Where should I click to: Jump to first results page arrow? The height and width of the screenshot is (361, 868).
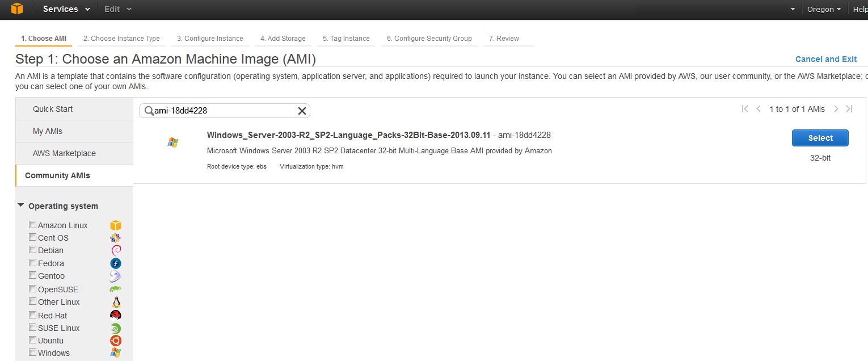click(x=745, y=109)
